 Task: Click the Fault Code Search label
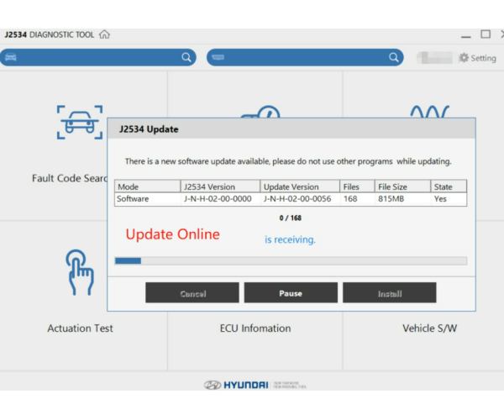click(x=70, y=178)
